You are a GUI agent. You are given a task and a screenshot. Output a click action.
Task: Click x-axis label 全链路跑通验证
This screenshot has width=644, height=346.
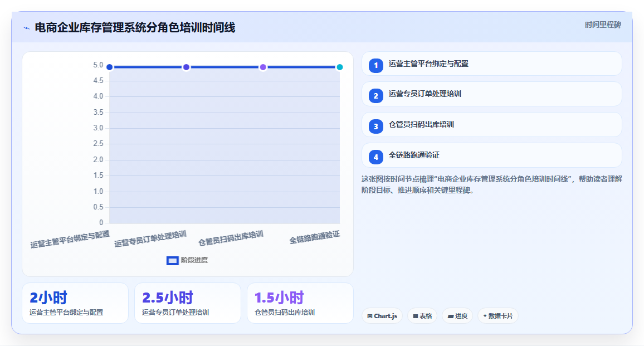click(315, 237)
